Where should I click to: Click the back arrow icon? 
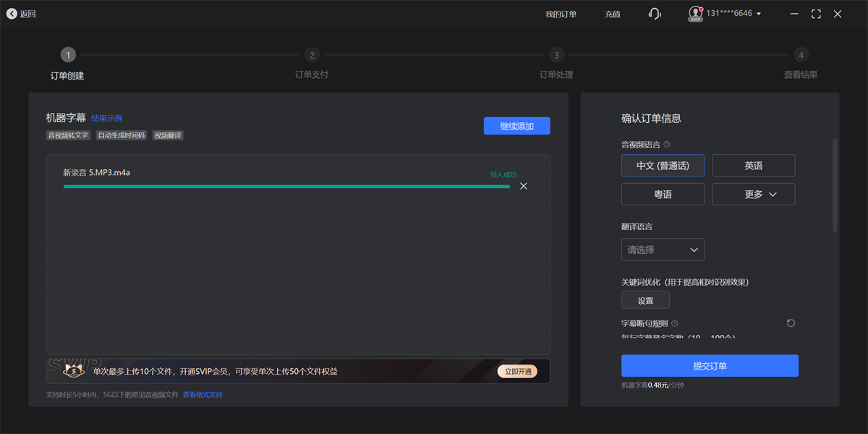coord(12,14)
